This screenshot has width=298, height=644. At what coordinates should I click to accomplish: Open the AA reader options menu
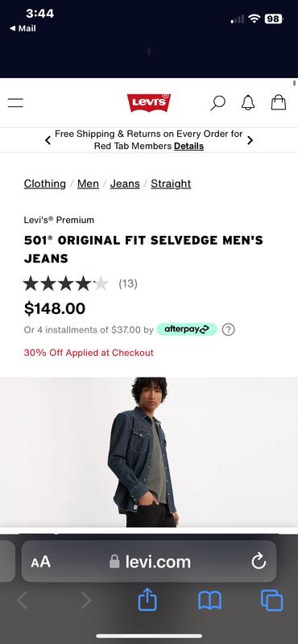[41, 561]
